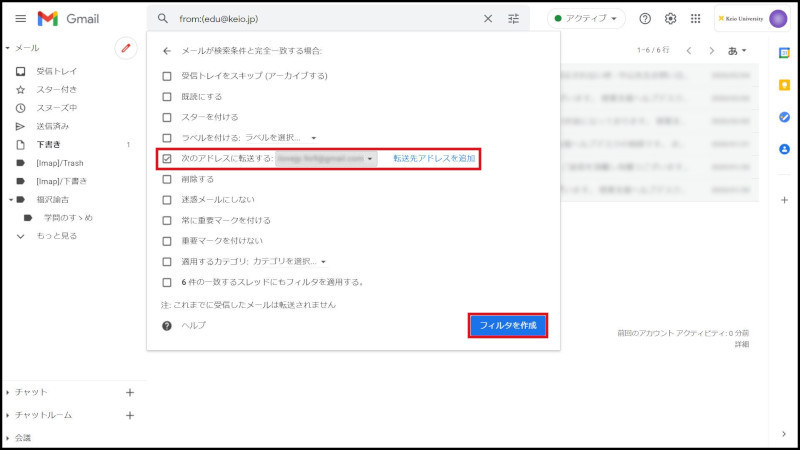Uncheck 次のアドレスに転送する checkbox
Image resolution: width=800 pixels, height=450 pixels.
pos(168,159)
